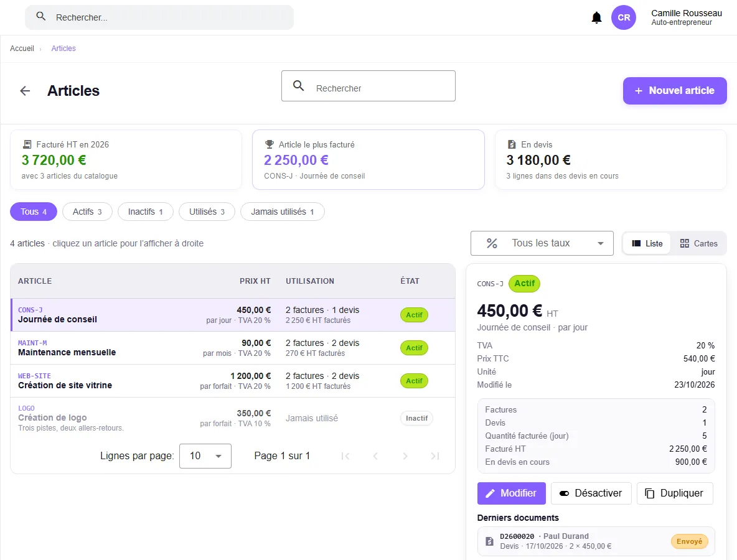Deactivate the CONS-J article
Viewport: 737px width, 560px height.
(x=591, y=493)
